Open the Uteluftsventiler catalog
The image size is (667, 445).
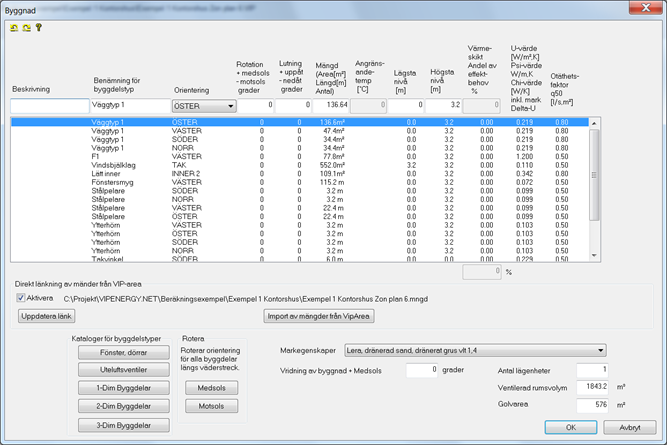pos(124,370)
